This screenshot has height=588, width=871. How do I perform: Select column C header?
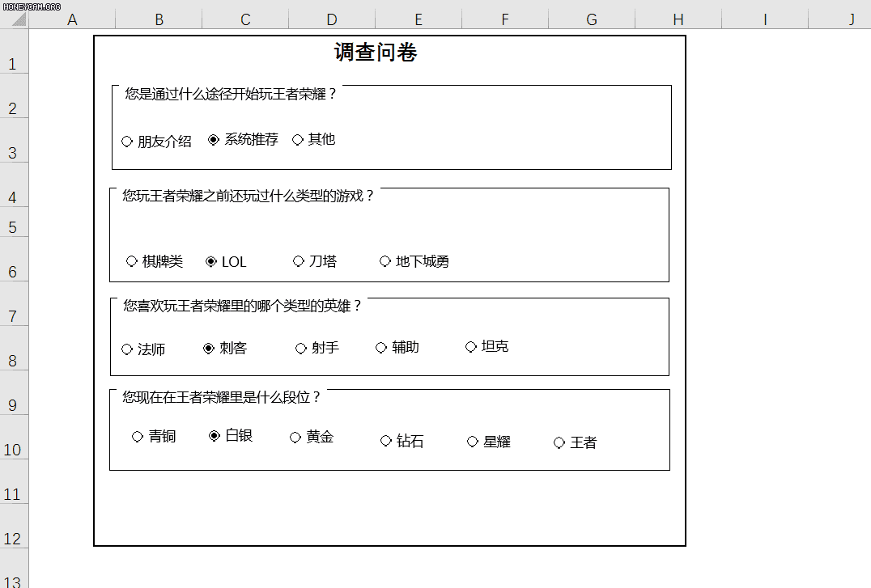point(244,19)
